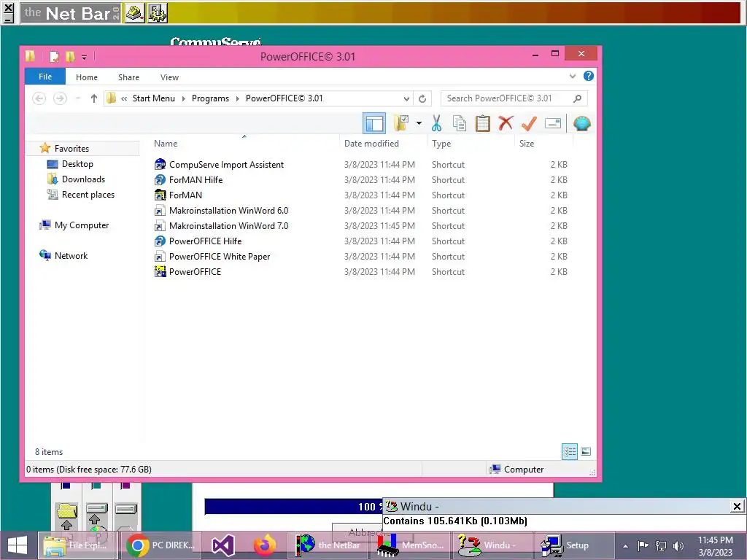This screenshot has width=747, height=560.
Task: Select My Computer in the navigation pane
Action: 82,225
